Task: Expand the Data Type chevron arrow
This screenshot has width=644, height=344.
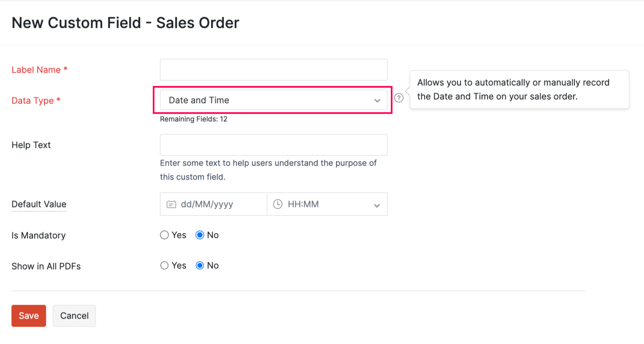Action: (377, 101)
